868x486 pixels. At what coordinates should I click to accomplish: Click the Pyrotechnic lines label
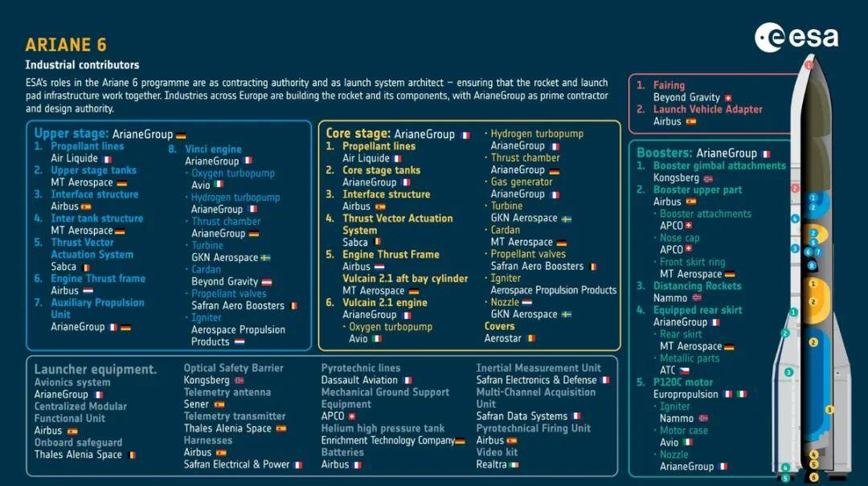pyautogui.click(x=361, y=368)
